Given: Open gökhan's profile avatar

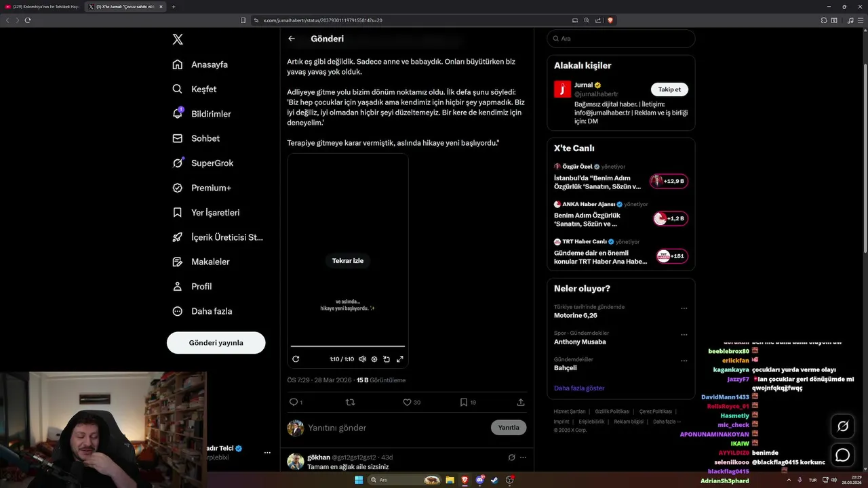Looking at the screenshot, I should pos(295,462).
